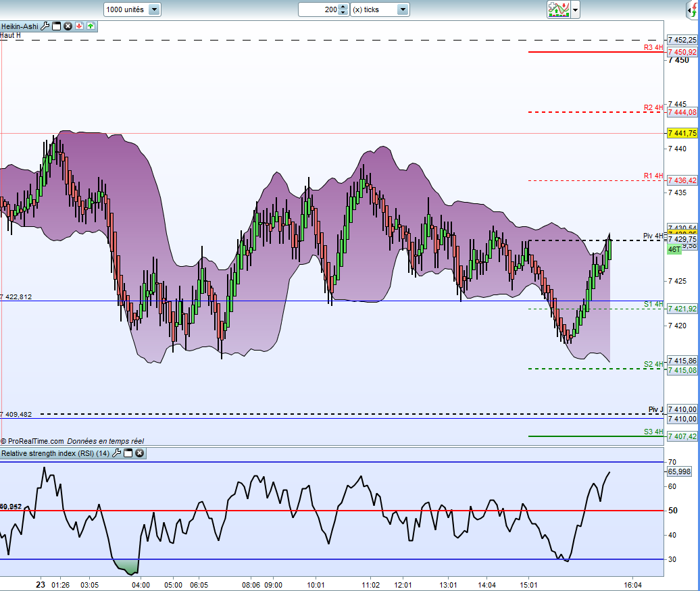Viewport: 700px width, 591px height.
Task: Click the 65,998 RSI value box
Action: (679, 472)
